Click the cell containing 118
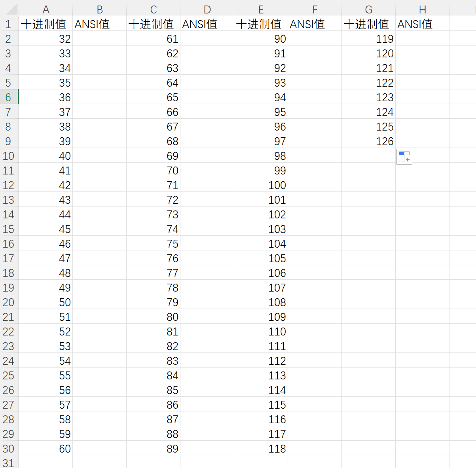Viewport: 476px width, 468px height. click(261, 448)
